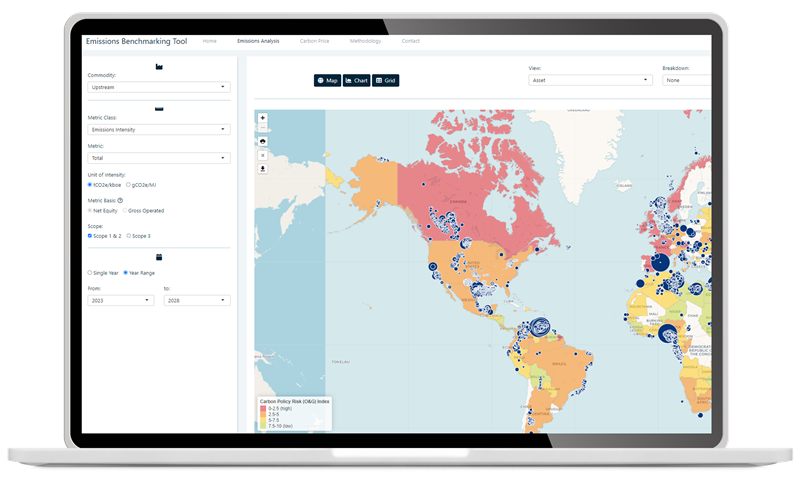Switch to Chart view button

[356, 80]
